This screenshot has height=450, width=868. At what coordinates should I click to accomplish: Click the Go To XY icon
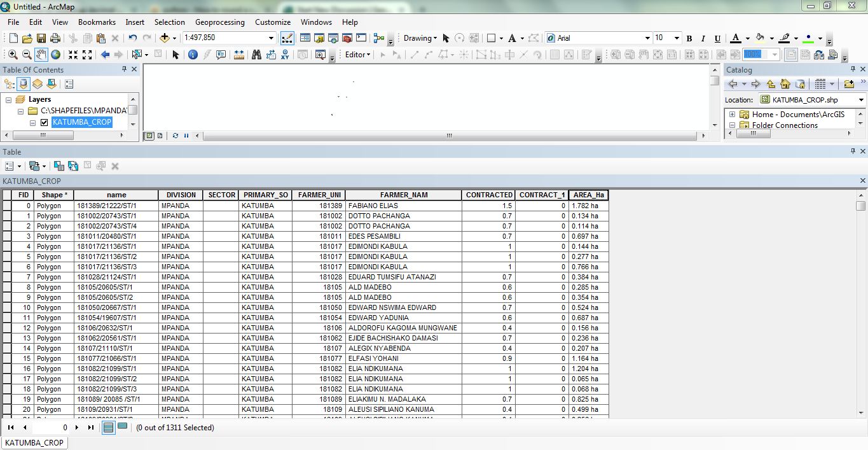click(x=286, y=55)
